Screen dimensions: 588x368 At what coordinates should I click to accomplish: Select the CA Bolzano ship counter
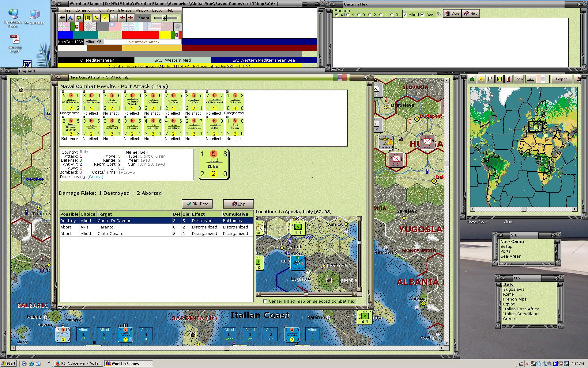tap(173, 127)
